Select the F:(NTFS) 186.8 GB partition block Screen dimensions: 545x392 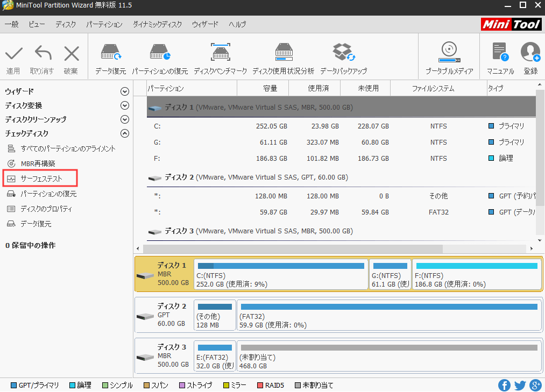coord(477,275)
